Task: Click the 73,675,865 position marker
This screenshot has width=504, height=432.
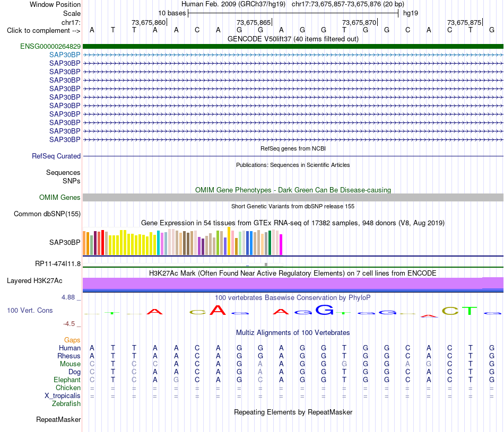Action: coord(254,22)
